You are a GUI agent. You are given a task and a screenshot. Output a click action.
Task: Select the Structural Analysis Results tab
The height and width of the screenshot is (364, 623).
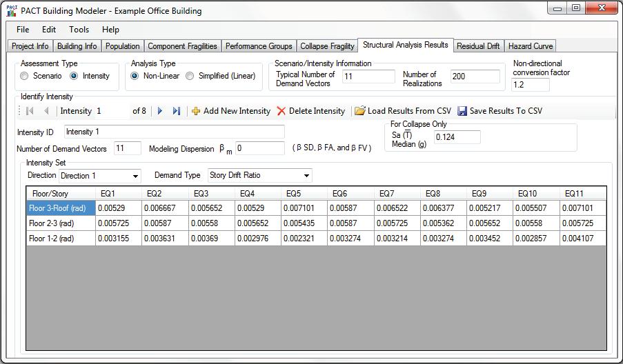point(405,45)
